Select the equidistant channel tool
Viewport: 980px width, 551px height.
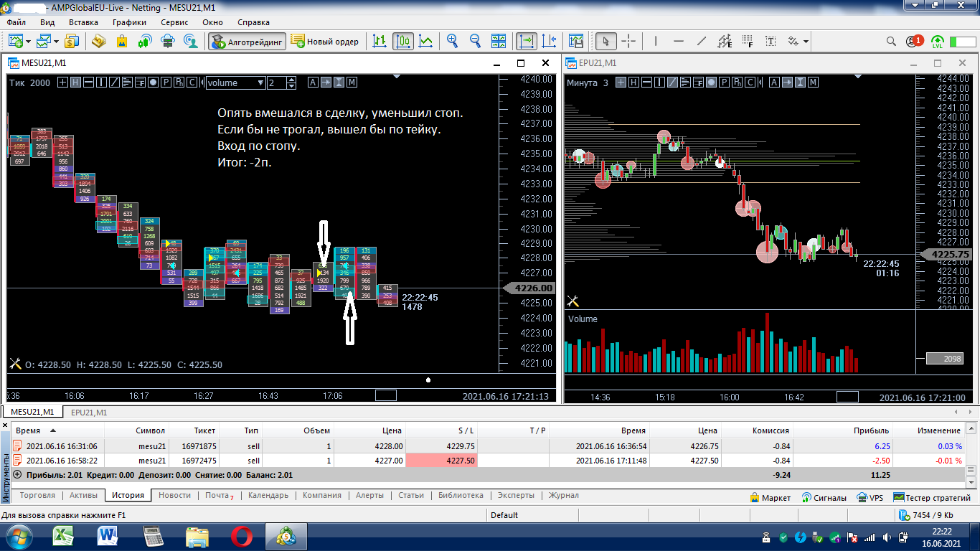coord(725,41)
